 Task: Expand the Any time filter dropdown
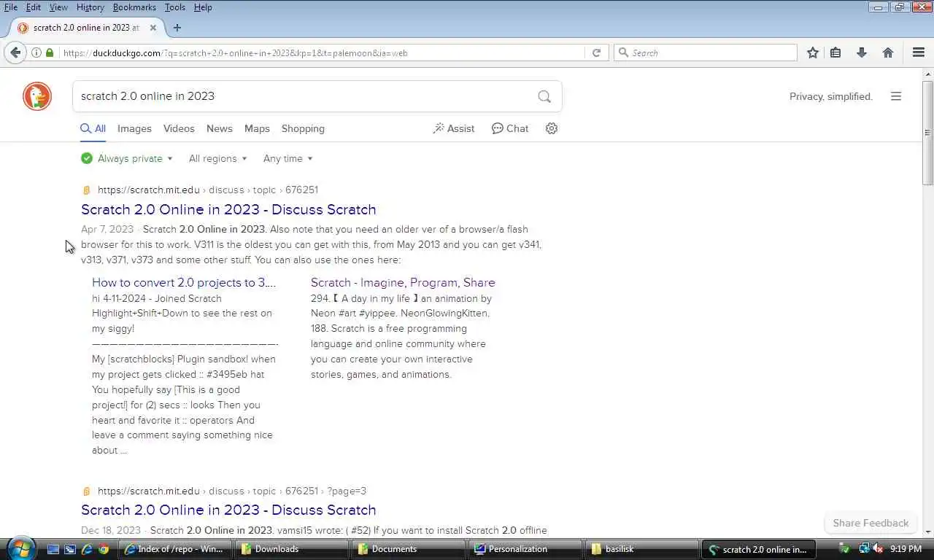287,158
